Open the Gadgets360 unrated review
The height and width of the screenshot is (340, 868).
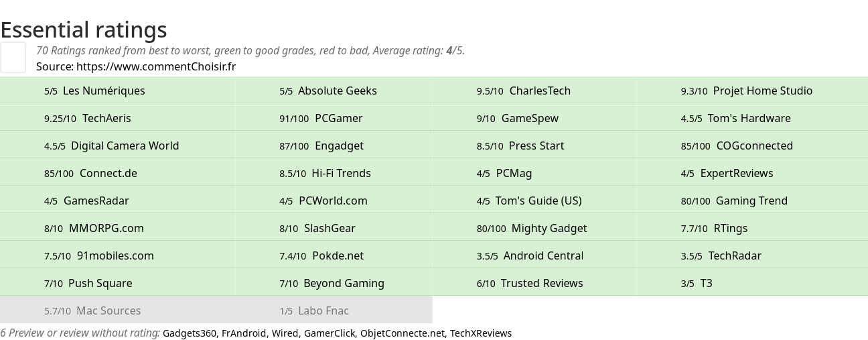point(189,333)
